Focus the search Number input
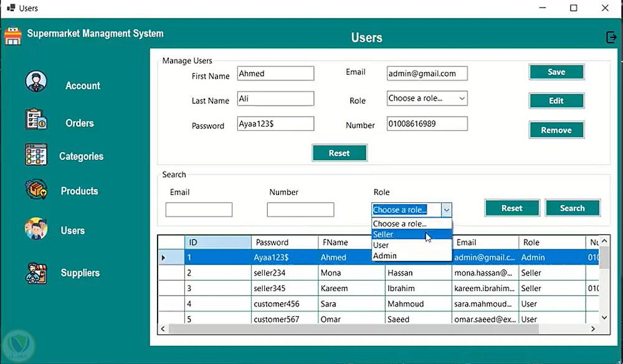The image size is (623, 364). [300, 210]
